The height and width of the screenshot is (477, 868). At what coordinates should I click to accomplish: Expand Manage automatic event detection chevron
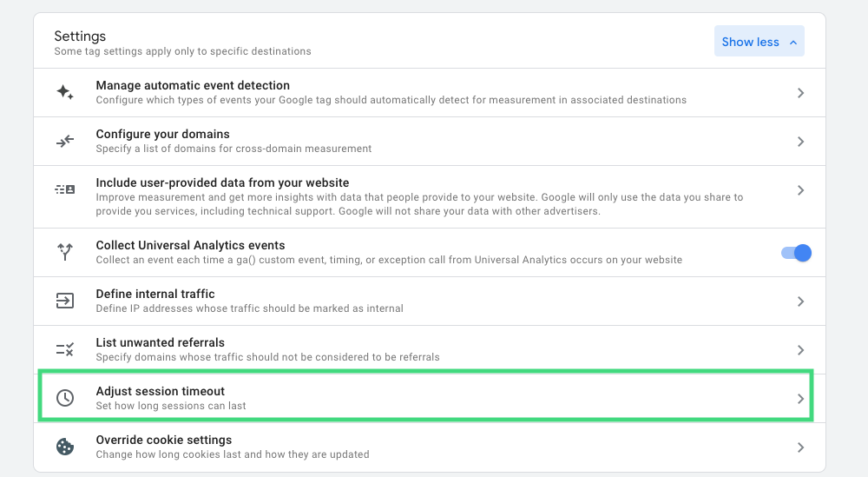[x=800, y=93]
